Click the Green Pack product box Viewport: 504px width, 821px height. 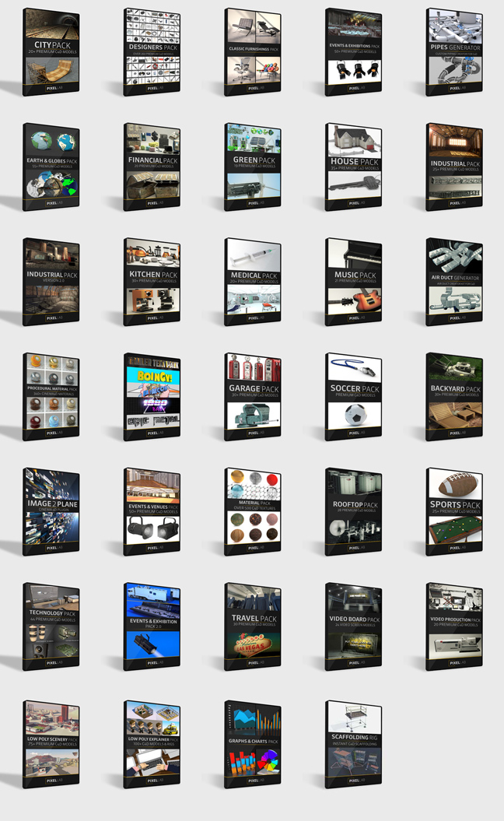253,167
